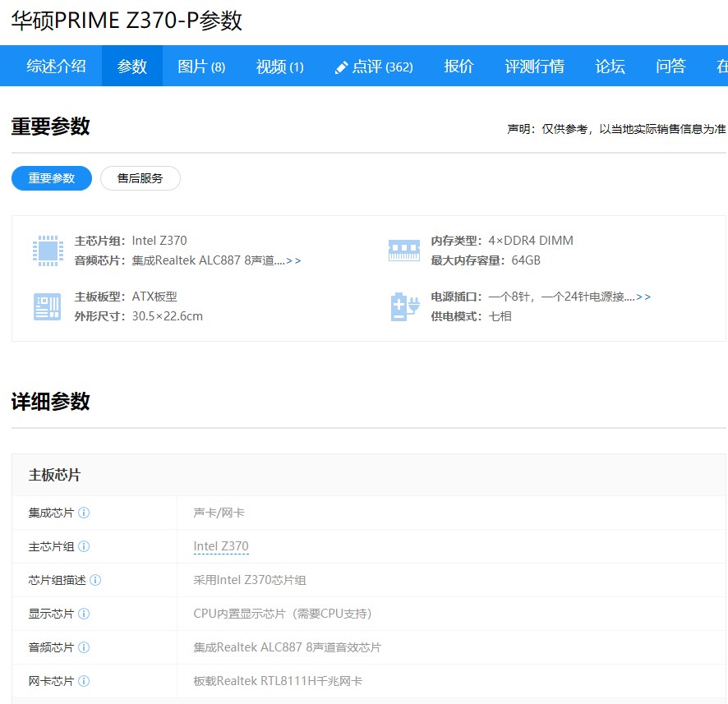
Task: Click the 华硕PRIME Z370-P参数 page title
Action: (x=127, y=21)
